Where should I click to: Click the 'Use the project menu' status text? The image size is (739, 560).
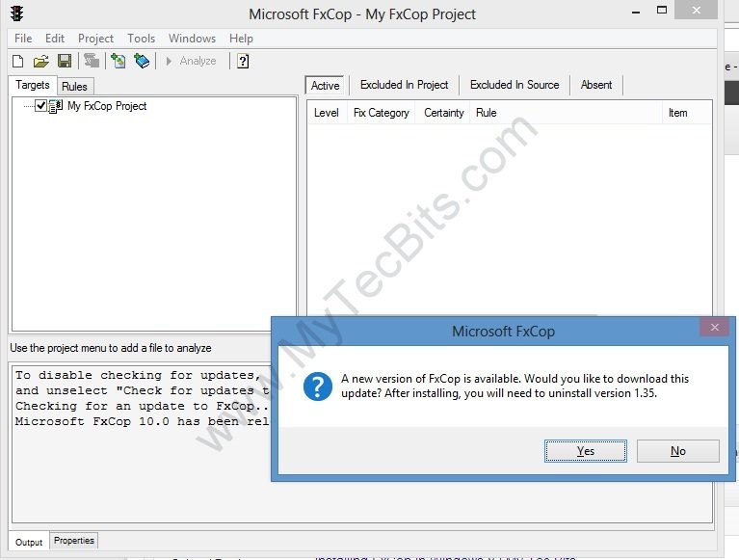[111, 348]
